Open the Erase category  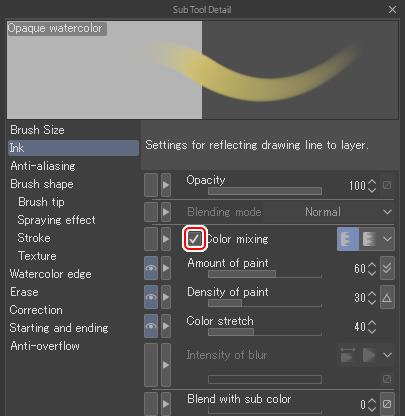click(24, 292)
